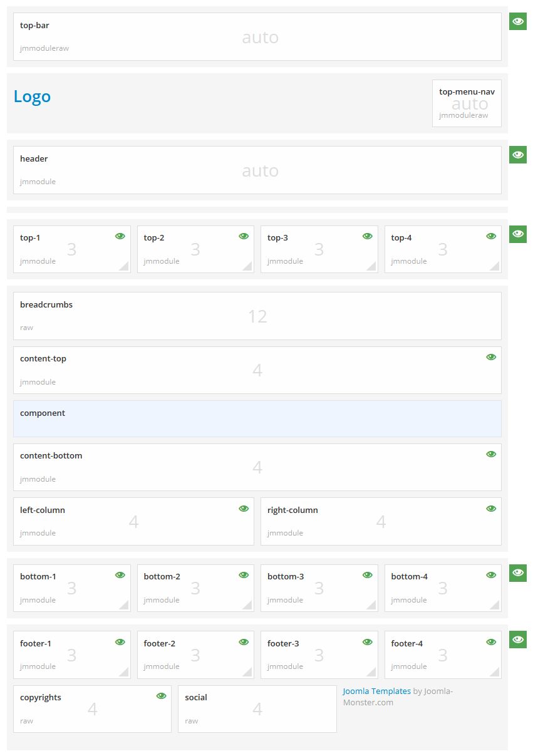Click the Logo text in the header area

point(32,96)
